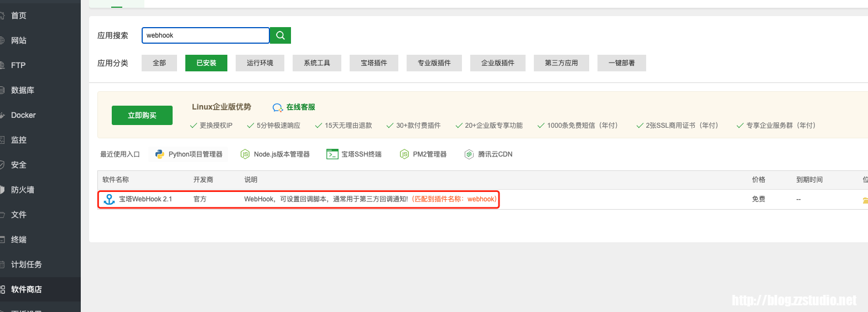Viewport: 868px width, 312px height.
Task: Open the 宝塔WebHook 2.1 plugin name
Action: coord(145,199)
